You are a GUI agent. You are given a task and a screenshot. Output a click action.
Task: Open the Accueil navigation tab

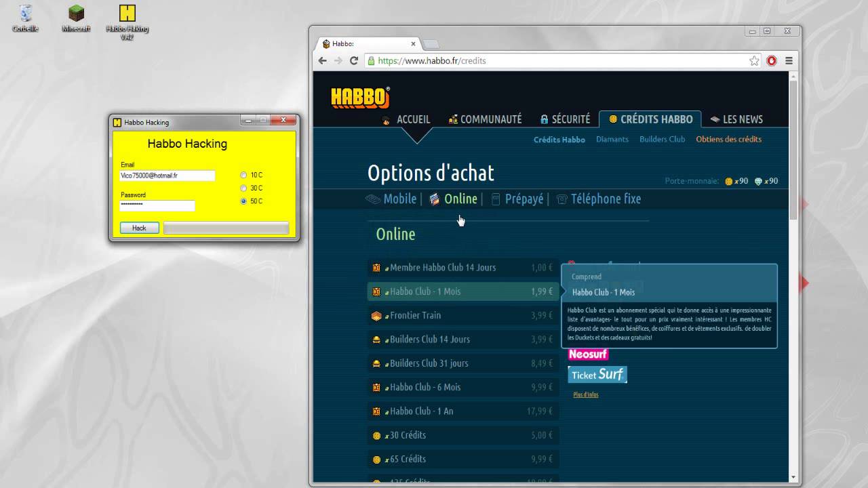406,119
